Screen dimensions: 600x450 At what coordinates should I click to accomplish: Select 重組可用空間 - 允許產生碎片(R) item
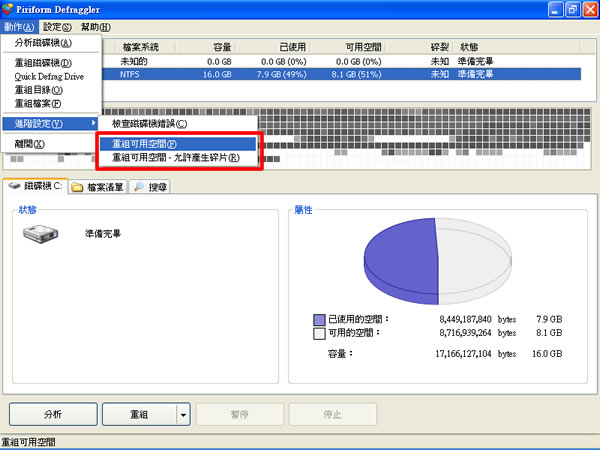178,158
